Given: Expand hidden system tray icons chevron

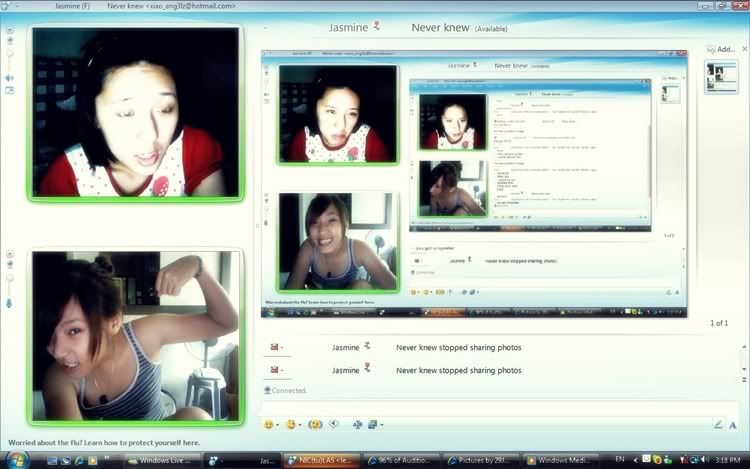Looking at the screenshot, I should point(635,460).
